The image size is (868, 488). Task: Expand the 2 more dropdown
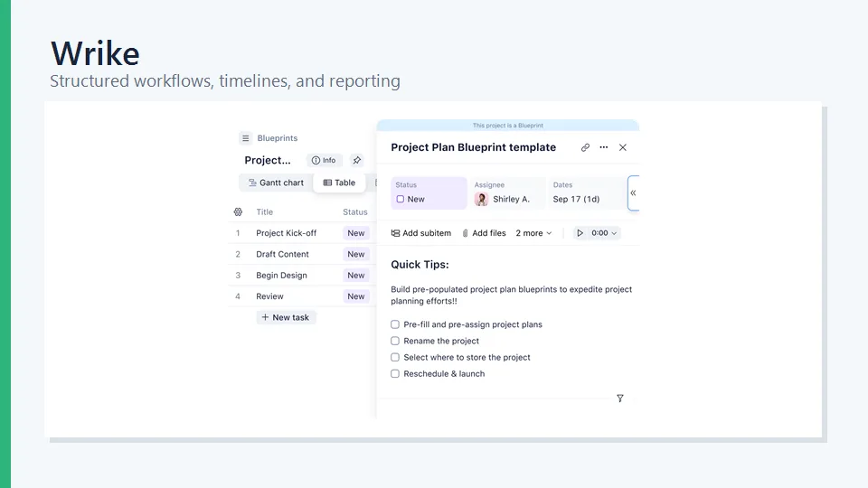(533, 233)
